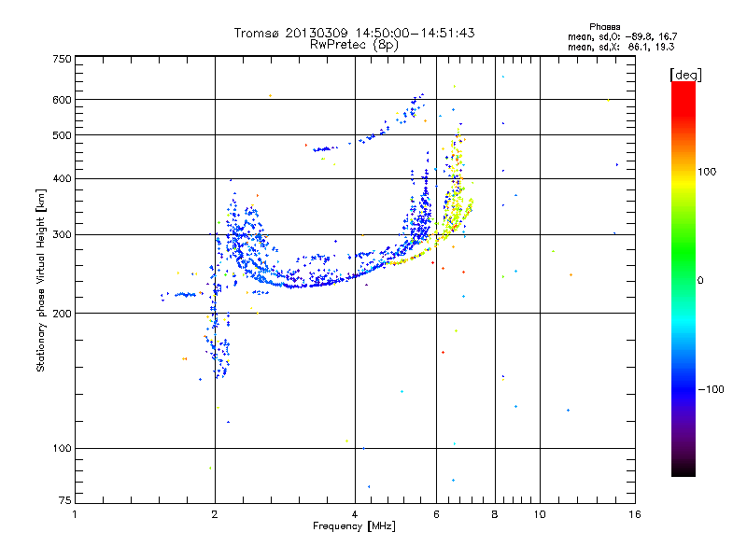Image resolution: width=747 pixels, height=560 pixels.
Task: Click the x-axis tick label "2"
Action: point(215,514)
